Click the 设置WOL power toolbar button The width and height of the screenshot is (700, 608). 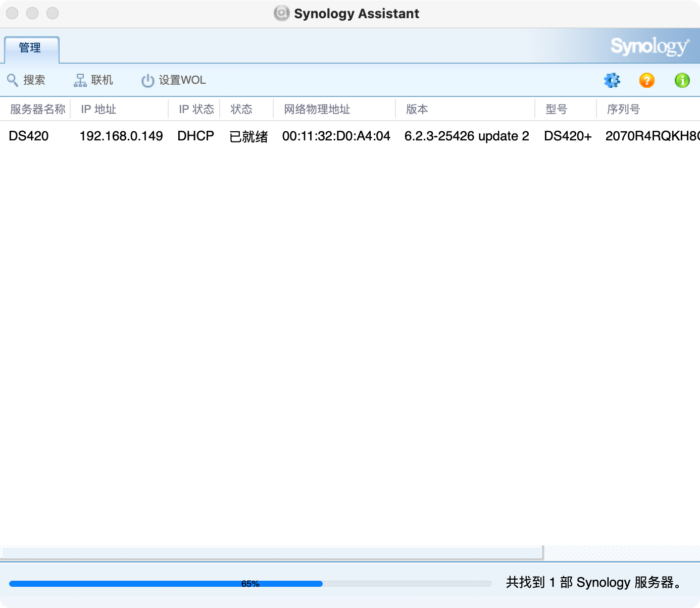pos(174,80)
